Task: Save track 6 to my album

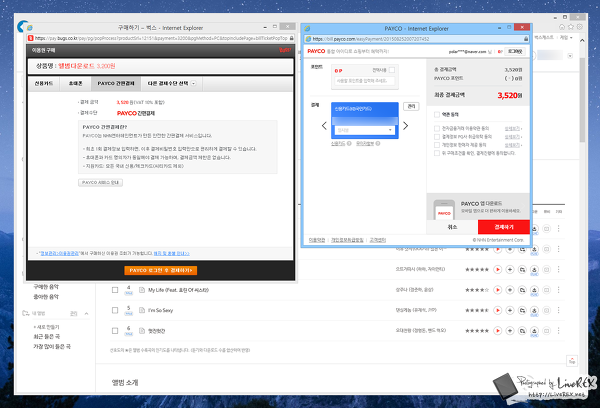Action: pos(522,330)
